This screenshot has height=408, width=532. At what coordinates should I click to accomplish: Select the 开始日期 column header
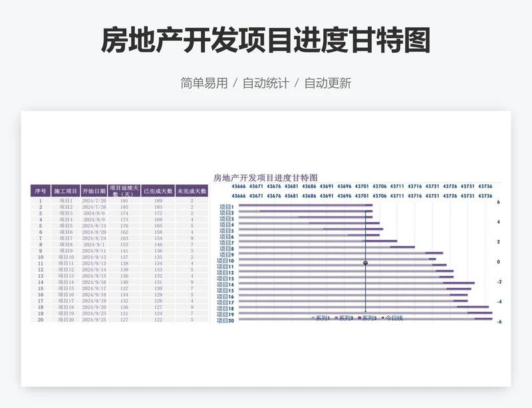[94, 191]
